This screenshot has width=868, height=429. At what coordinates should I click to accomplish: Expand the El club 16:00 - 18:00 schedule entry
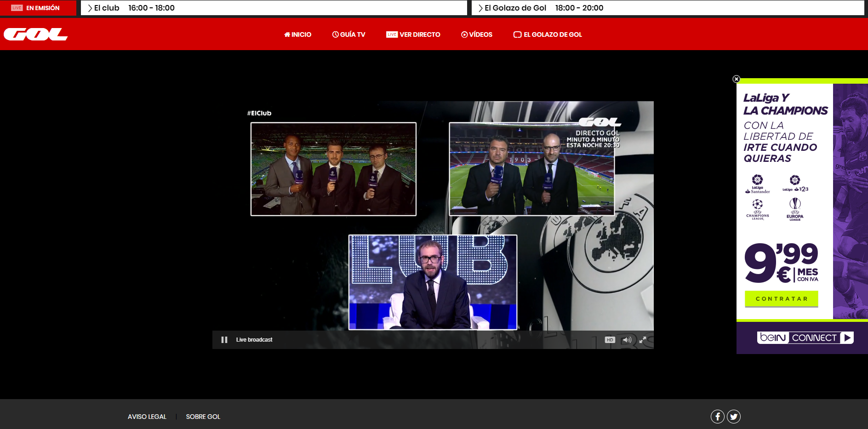[x=274, y=8]
